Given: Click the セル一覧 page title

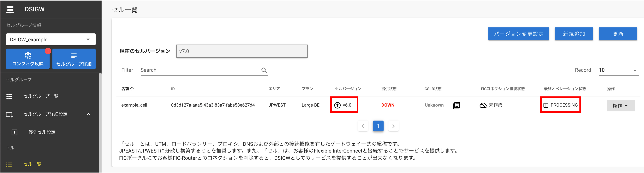Looking at the screenshot, I should tap(125, 10).
